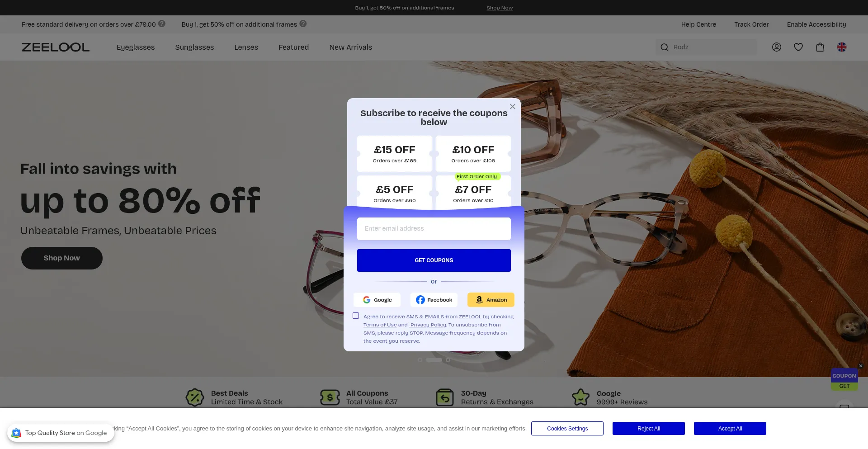Click Accept All cookies button

tap(730, 429)
